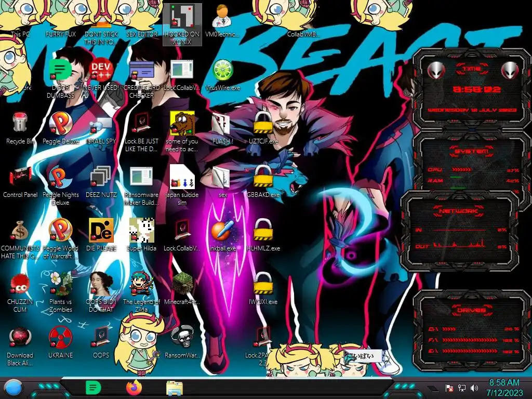
Task: Select the HLHMLZ.exe locked file
Action: [263, 235]
